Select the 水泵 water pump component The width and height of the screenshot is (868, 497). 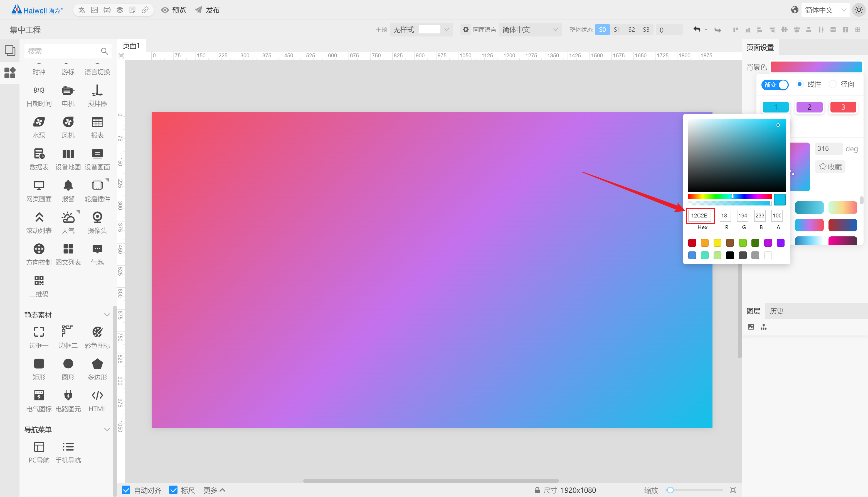[x=39, y=128]
